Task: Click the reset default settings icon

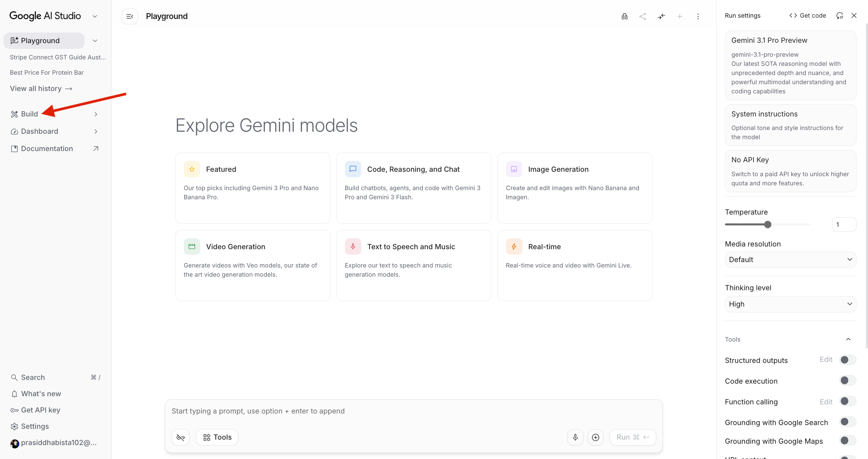Action: [x=839, y=16]
